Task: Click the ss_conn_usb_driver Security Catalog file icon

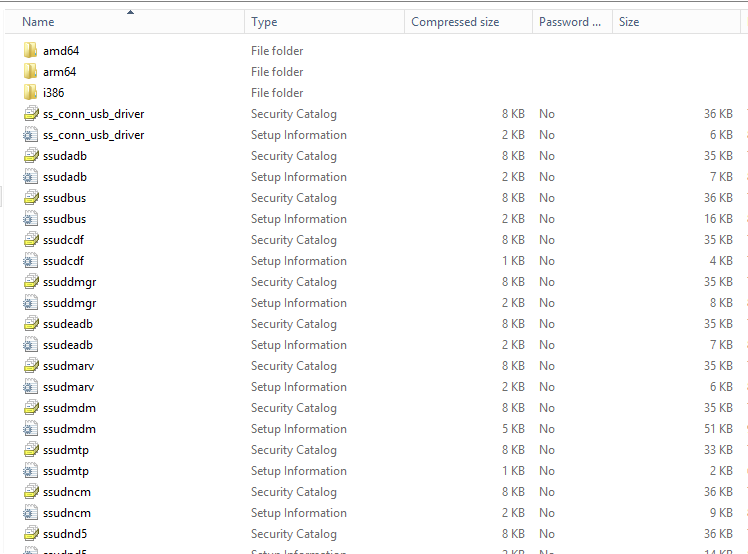Action: click(30, 114)
